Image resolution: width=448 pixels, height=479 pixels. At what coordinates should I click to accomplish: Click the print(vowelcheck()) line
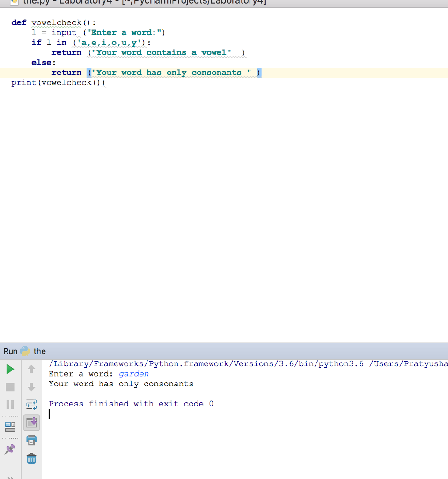pos(58,83)
